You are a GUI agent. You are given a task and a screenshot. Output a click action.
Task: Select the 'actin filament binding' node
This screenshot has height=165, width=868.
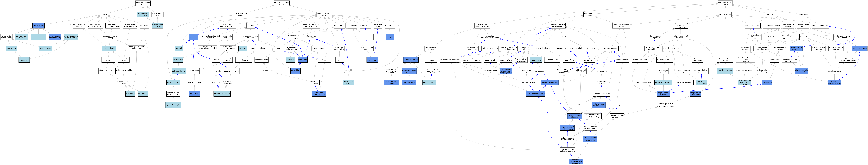24,60
